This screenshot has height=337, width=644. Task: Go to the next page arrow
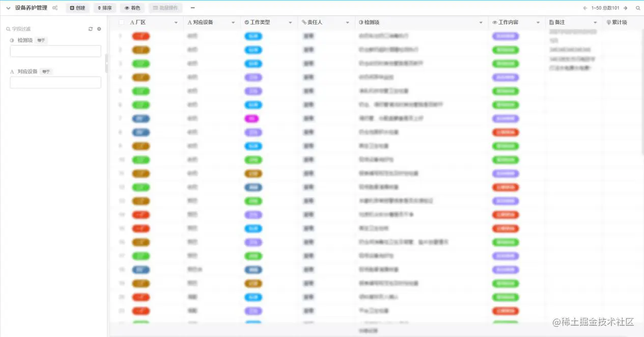(626, 8)
